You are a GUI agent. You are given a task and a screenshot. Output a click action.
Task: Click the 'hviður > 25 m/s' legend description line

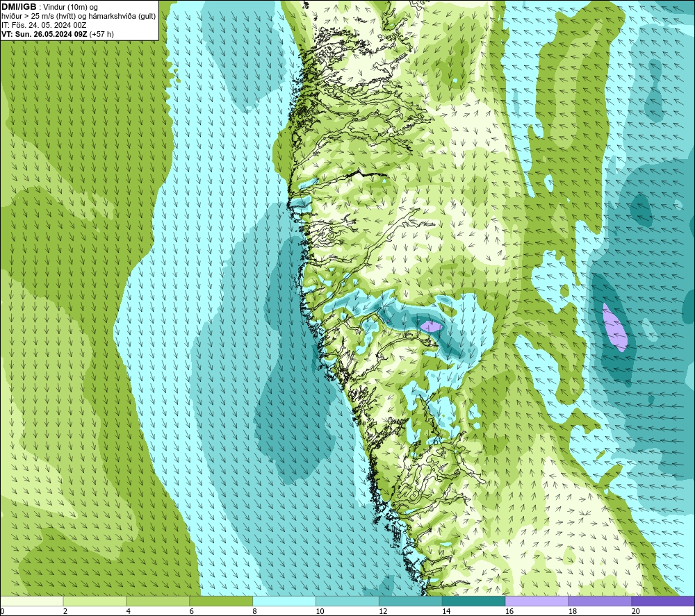coord(79,17)
